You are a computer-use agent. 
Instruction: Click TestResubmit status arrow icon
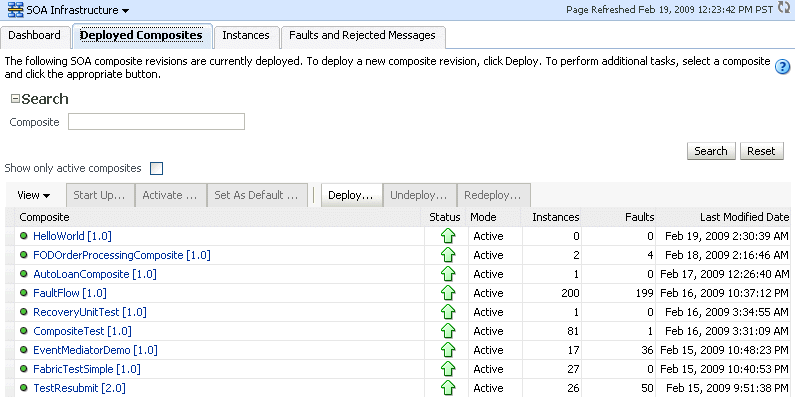pos(448,388)
